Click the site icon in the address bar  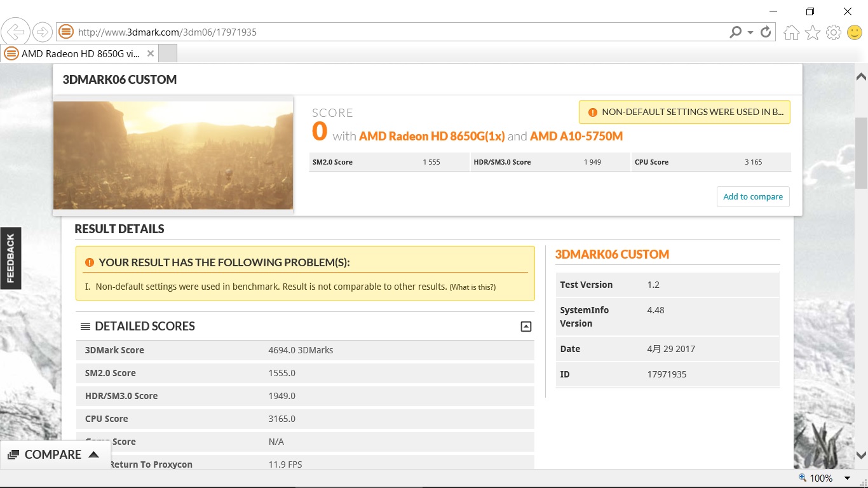[x=65, y=32]
